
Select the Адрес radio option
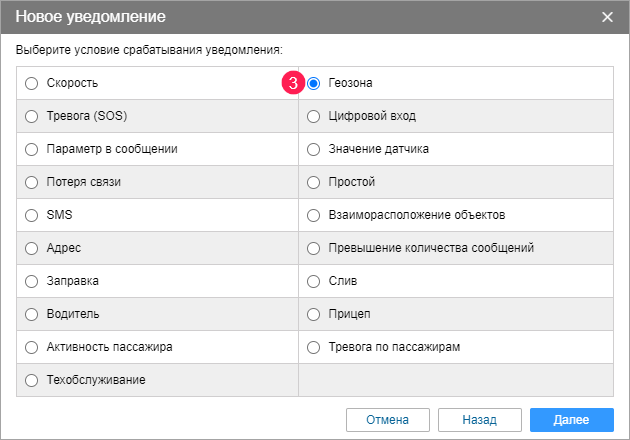coord(32,248)
